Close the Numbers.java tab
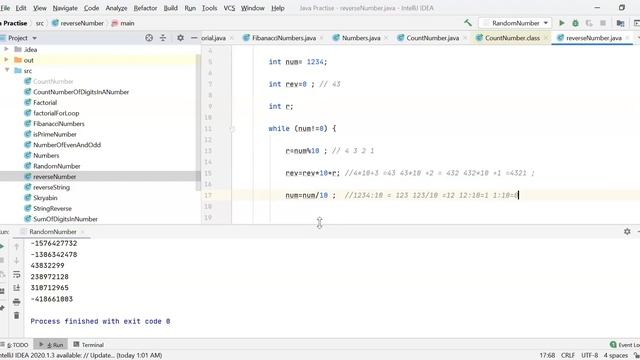 pos(386,38)
